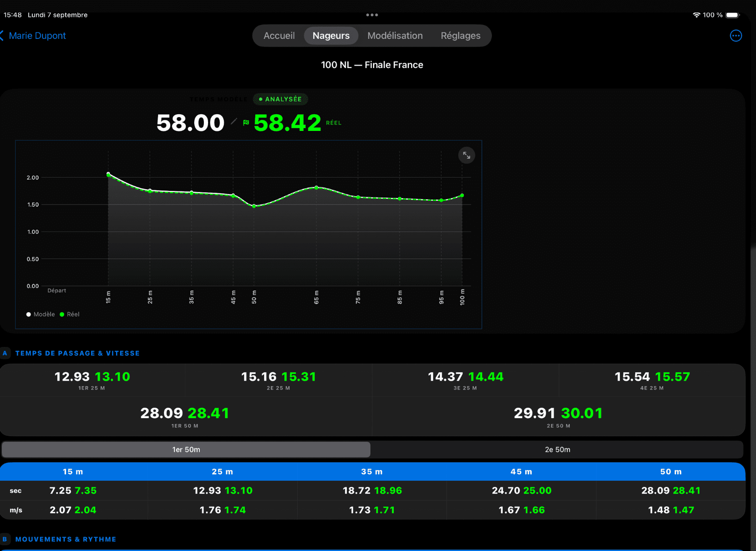Open the Modélisation tab
Screen dimensions: 756x551
coord(395,36)
